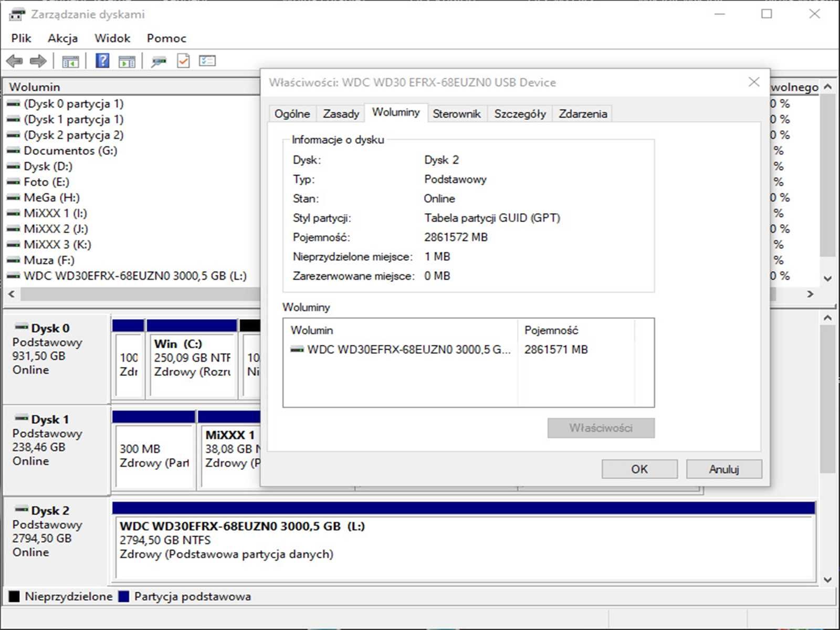The image size is (840, 630).
Task: Click the Anuluj button
Action: [x=724, y=469]
